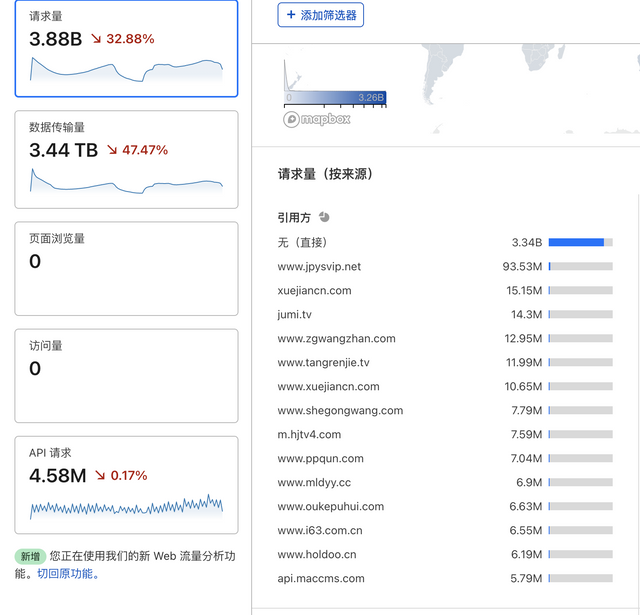Click the Mapbox logo on the map
Screen dimensions: 640x615
tap(318, 119)
